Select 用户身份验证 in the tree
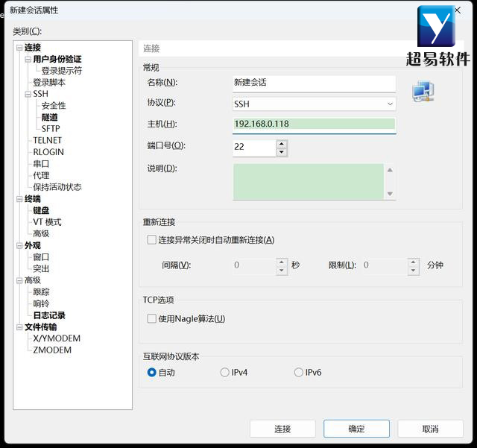Image resolution: width=477 pixels, height=448 pixels. [57, 59]
